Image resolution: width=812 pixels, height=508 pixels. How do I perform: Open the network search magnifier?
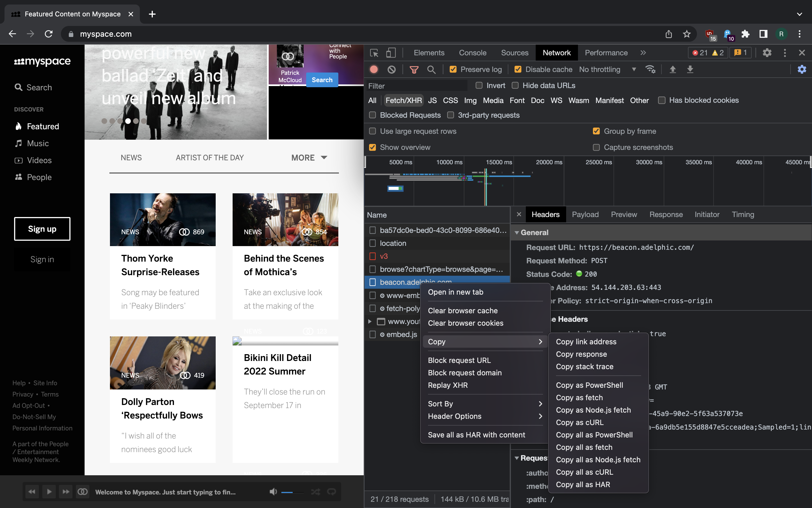(431, 69)
